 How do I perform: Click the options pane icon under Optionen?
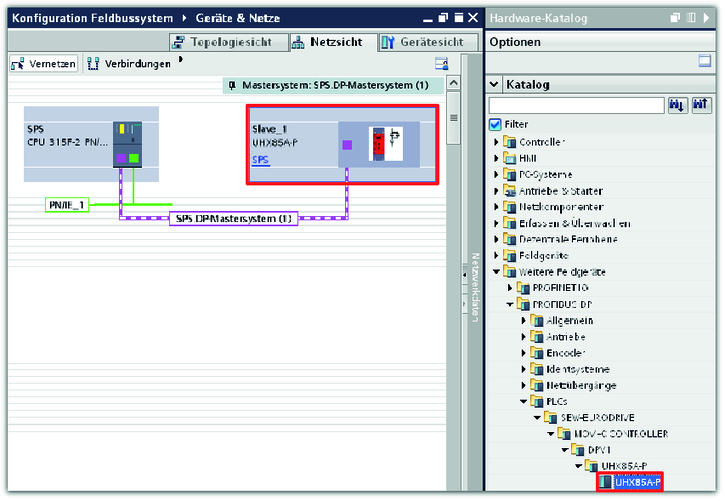click(704, 62)
